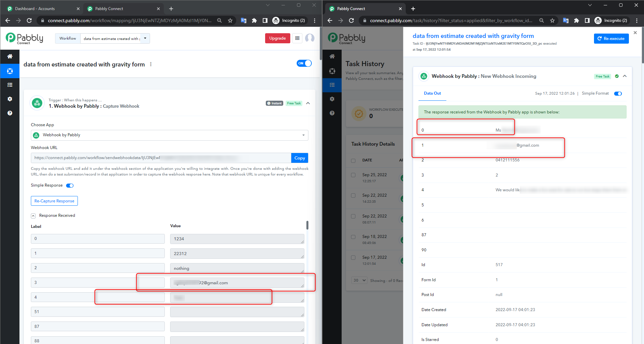
Task: Open tab search chevron in right browser
Action: click(x=590, y=5)
